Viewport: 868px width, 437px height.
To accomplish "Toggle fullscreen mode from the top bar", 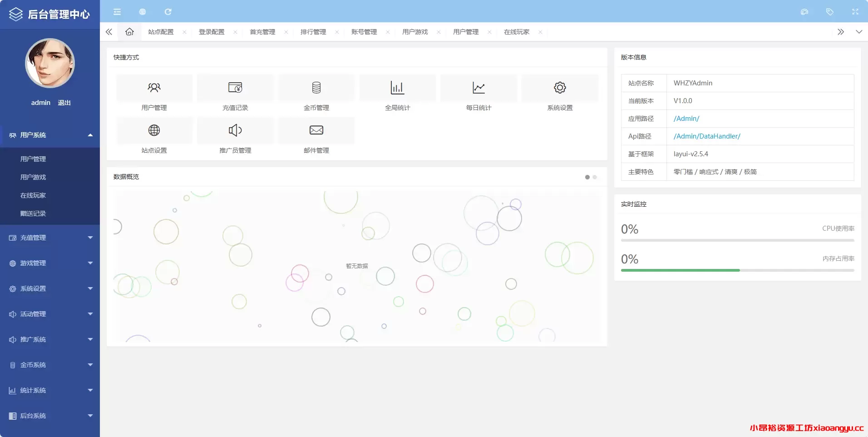I will pyautogui.click(x=856, y=11).
